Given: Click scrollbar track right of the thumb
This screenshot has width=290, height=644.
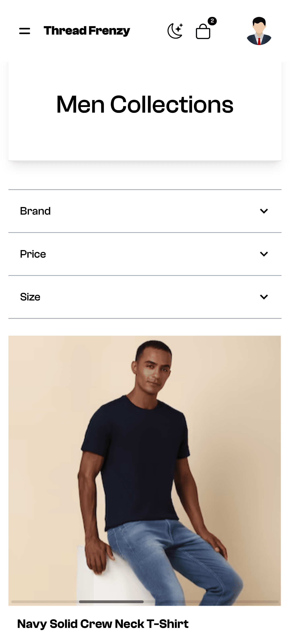Looking at the screenshot, I should point(210,602).
